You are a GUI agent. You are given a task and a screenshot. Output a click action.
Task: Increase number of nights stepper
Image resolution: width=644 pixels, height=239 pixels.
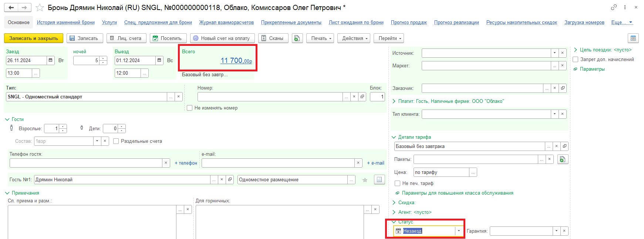tap(103, 58)
